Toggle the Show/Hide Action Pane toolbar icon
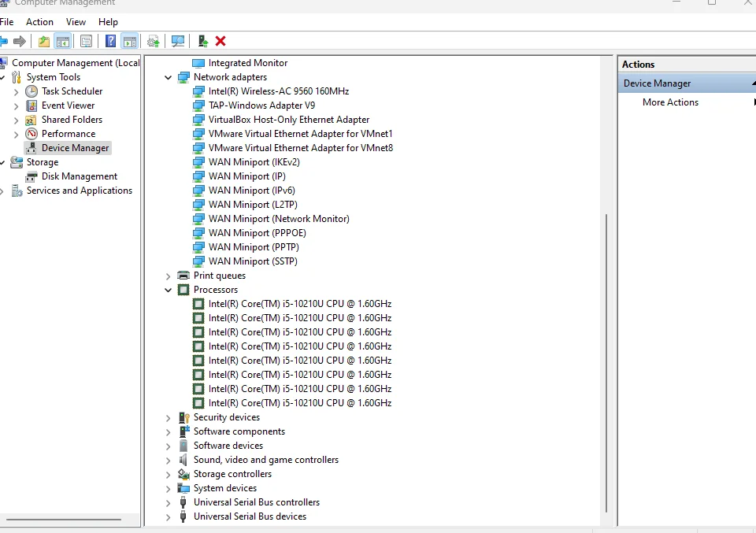756x533 pixels. click(130, 42)
